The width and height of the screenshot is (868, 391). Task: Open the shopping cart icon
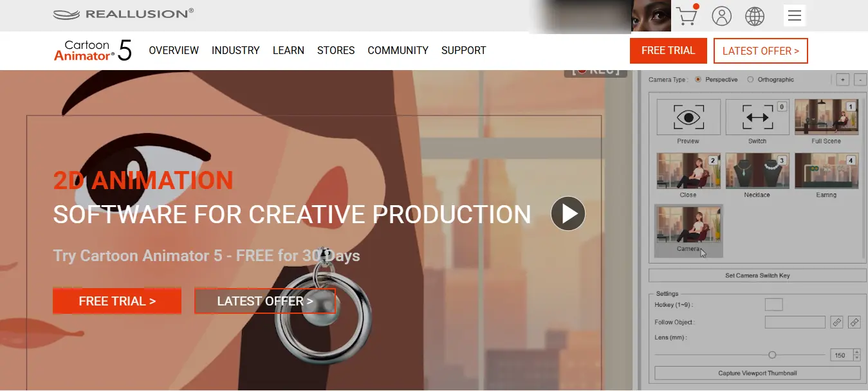[687, 15]
